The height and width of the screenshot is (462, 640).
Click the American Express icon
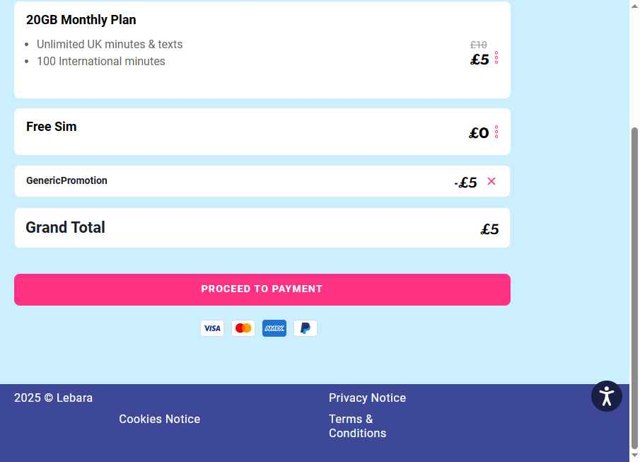pyautogui.click(x=274, y=328)
